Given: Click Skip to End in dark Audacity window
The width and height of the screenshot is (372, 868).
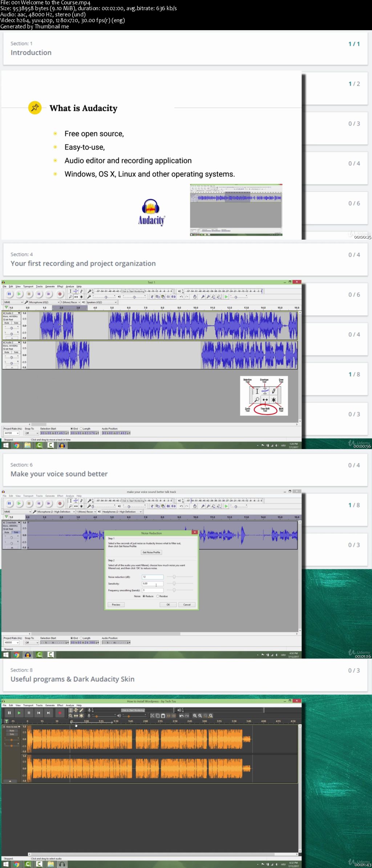Looking at the screenshot, I should 48,713.
